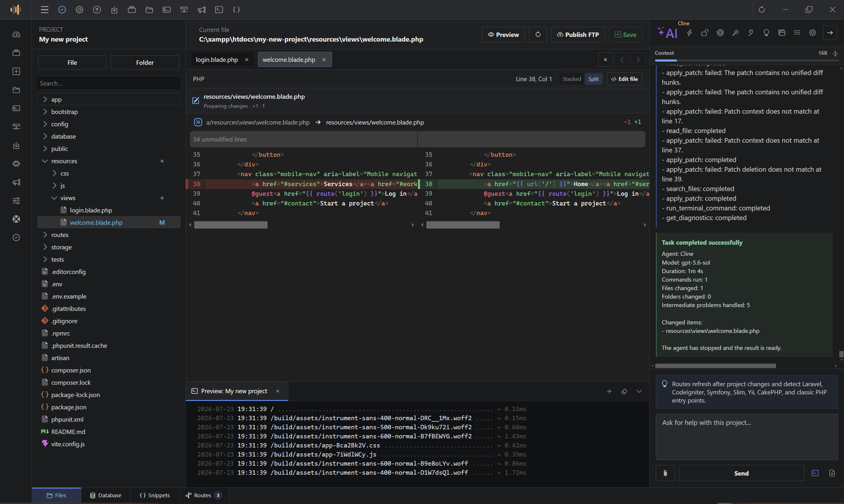The height and width of the screenshot is (504, 844).
Task: Click the File button in project panel
Action: tap(72, 62)
